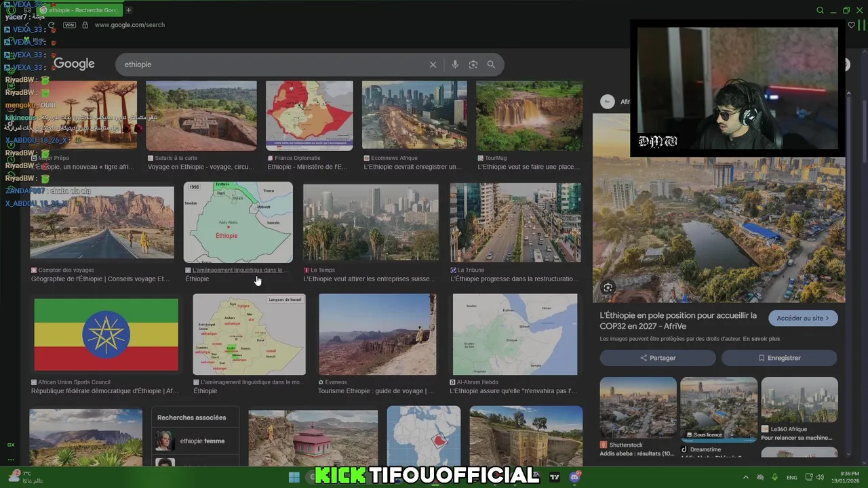The image size is (868, 488).
Task: Select the ethiopie - Recherche Google tab
Action: (79, 10)
